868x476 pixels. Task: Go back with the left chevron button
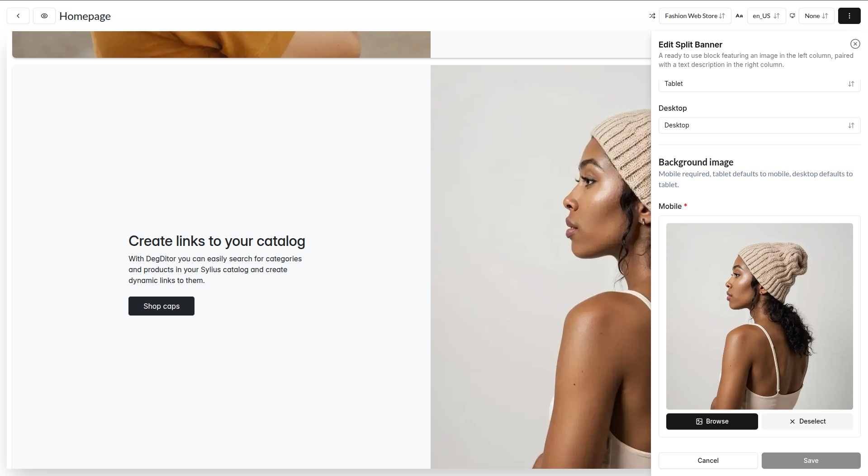18,16
